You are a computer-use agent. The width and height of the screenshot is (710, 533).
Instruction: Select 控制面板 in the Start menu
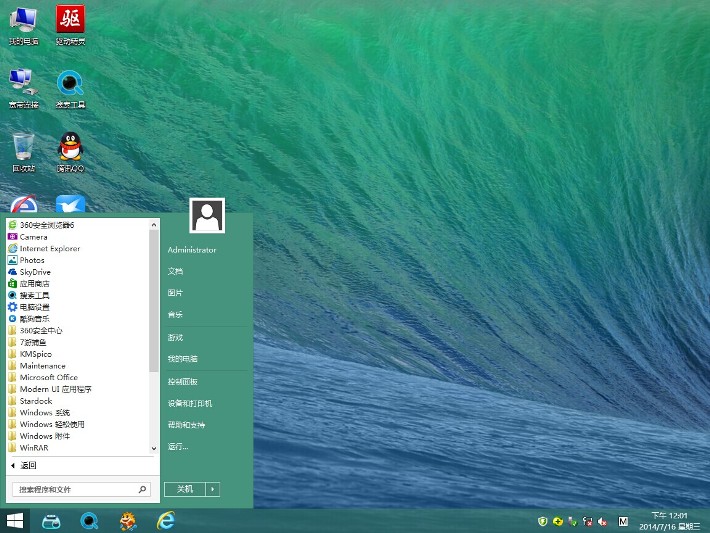pos(183,382)
